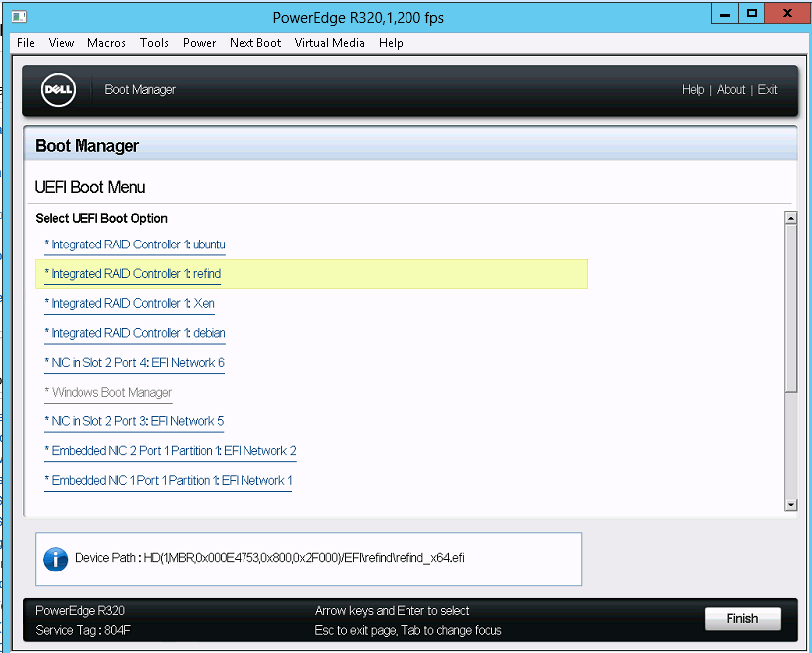Open the Power menu
The width and height of the screenshot is (812, 653).
tap(200, 43)
